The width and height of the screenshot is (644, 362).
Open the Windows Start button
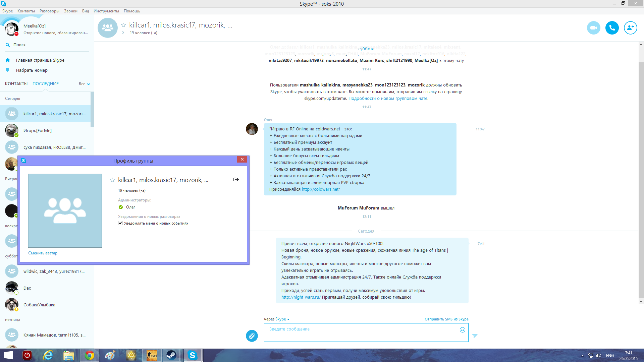[x=8, y=355]
